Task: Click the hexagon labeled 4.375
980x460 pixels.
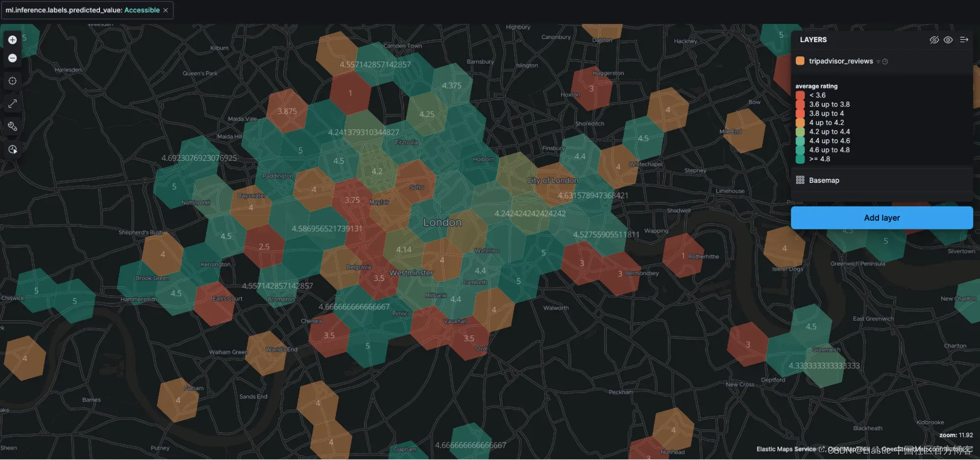Action: (x=452, y=85)
